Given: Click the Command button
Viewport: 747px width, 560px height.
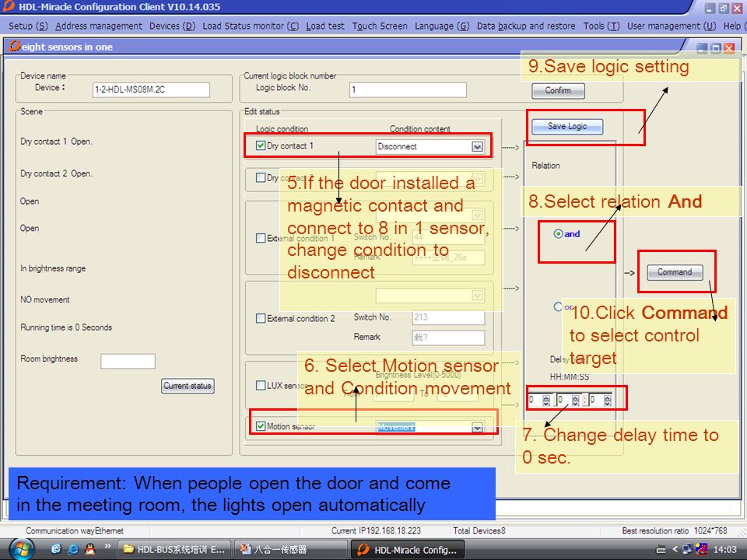Looking at the screenshot, I should pyautogui.click(x=675, y=272).
